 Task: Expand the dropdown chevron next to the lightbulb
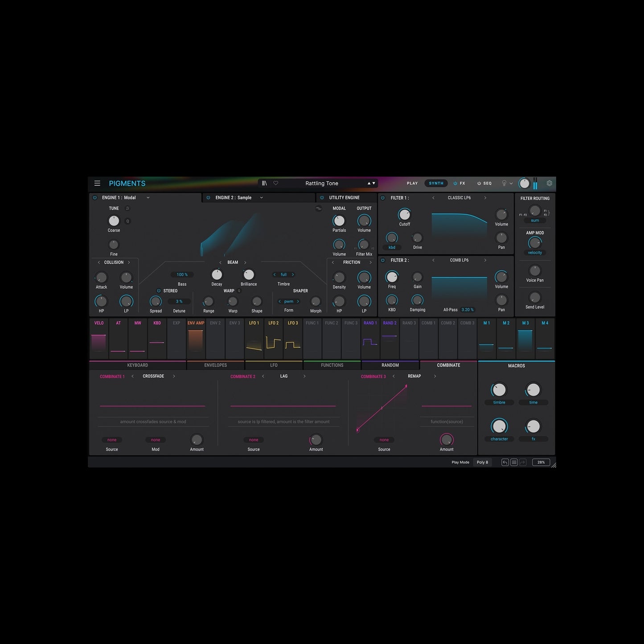click(x=511, y=184)
